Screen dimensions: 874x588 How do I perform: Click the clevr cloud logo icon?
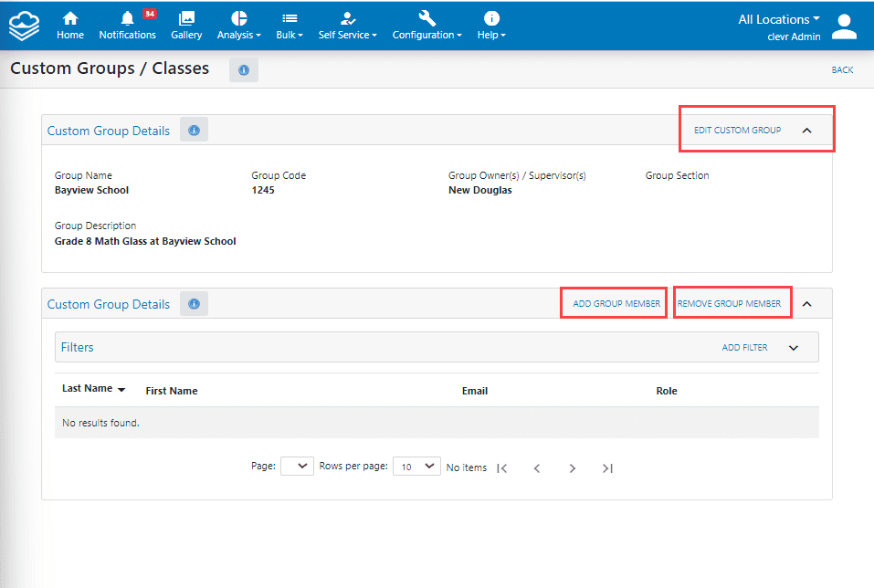tap(24, 26)
